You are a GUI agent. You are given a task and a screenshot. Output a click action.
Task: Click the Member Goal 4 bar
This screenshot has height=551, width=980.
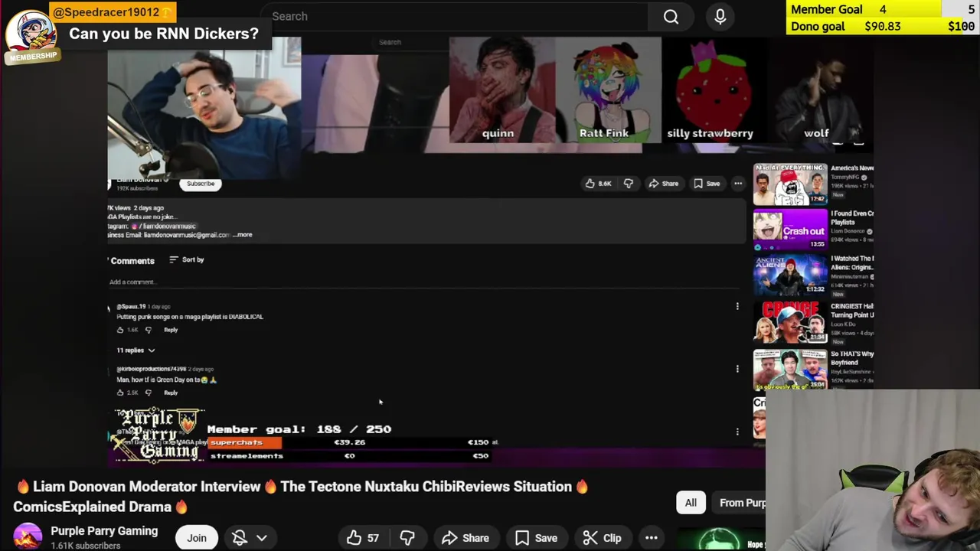(883, 9)
